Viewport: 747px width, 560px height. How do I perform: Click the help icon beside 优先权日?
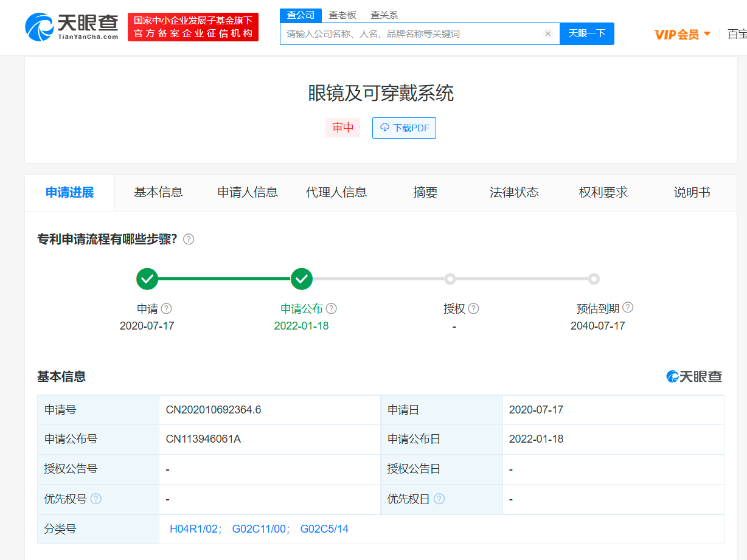439,499
